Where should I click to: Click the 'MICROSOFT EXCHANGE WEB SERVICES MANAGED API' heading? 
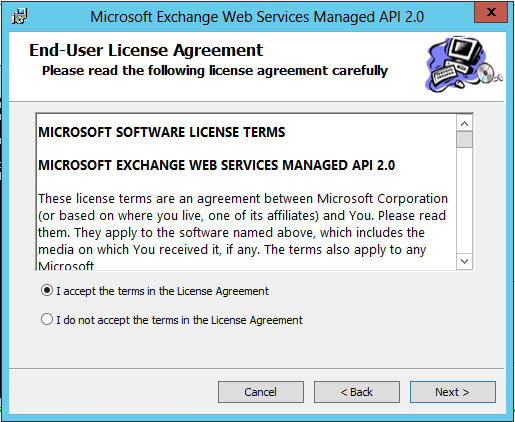(x=217, y=165)
